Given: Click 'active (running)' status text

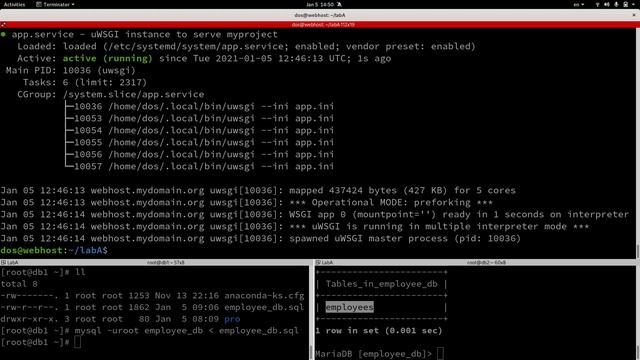Looking at the screenshot, I should [x=107, y=58].
